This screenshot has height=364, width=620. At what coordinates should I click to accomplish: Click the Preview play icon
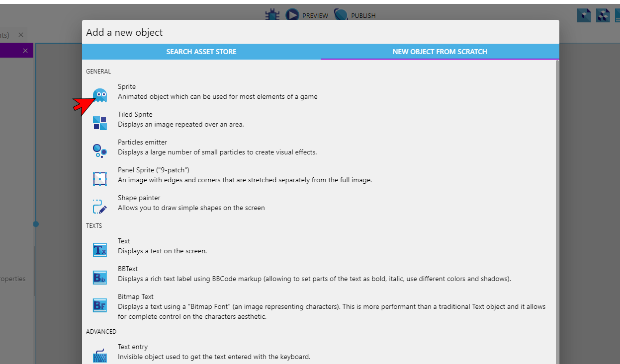click(292, 15)
